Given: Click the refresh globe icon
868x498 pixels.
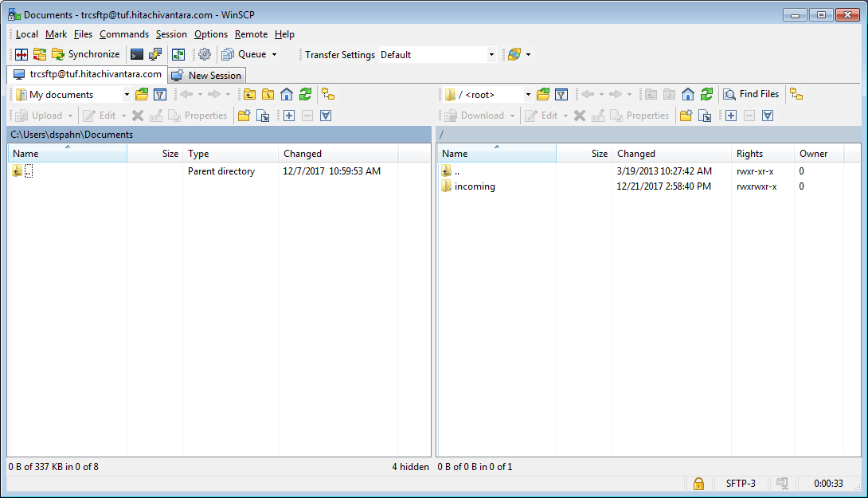Looking at the screenshot, I should pos(514,54).
